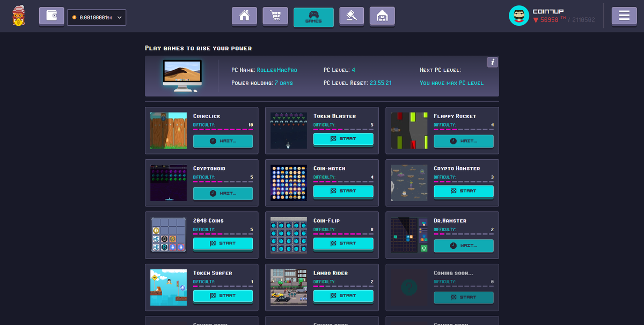Click the Coinclick difficulty bar

pos(223,129)
